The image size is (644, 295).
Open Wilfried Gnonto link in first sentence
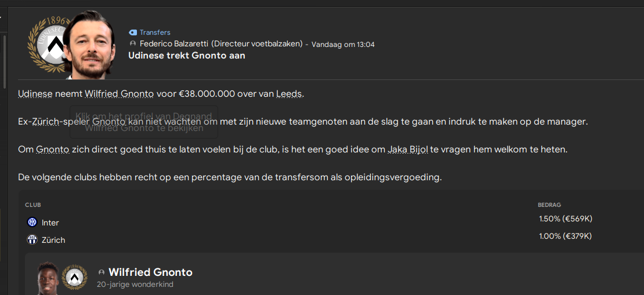[x=119, y=93]
